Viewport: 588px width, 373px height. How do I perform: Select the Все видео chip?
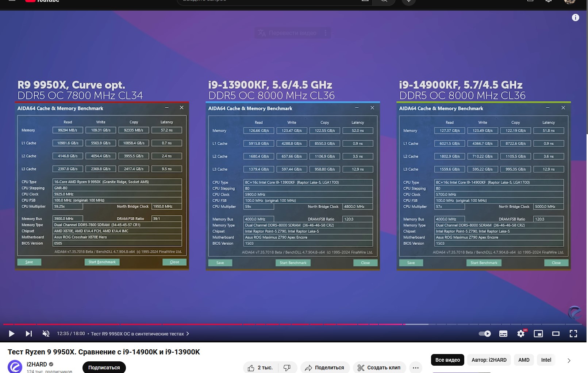[x=447, y=360]
